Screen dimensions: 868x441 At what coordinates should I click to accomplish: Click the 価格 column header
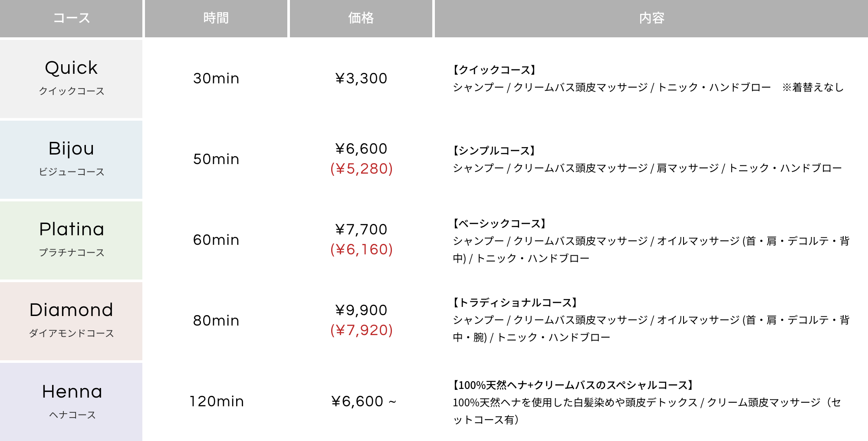coord(361,18)
